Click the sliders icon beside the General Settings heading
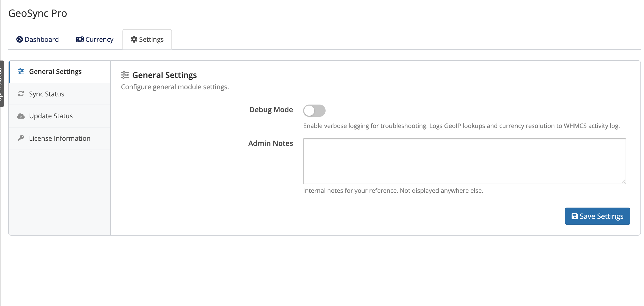 point(125,75)
